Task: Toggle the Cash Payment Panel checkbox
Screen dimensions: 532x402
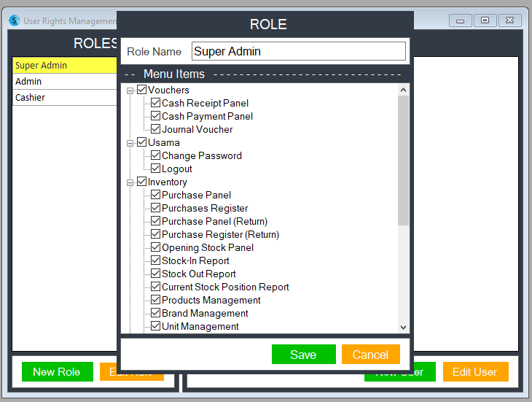Action: pyautogui.click(x=155, y=116)
